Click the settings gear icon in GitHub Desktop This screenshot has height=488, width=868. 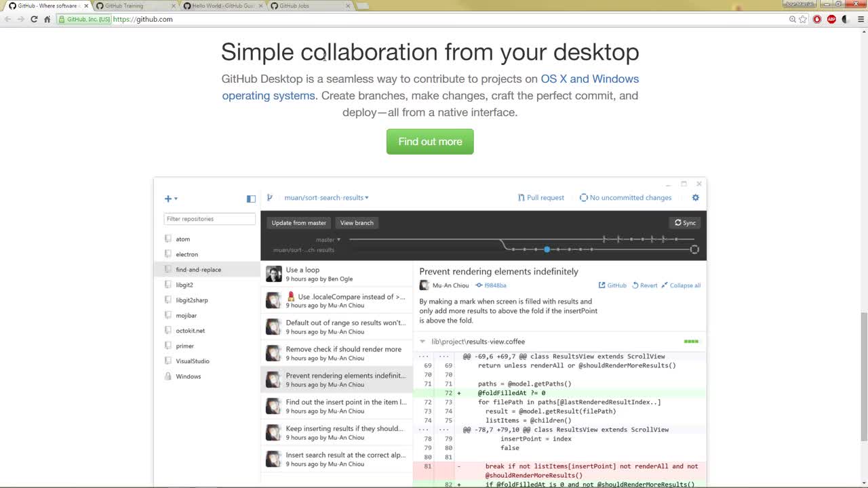coord(695,197)
